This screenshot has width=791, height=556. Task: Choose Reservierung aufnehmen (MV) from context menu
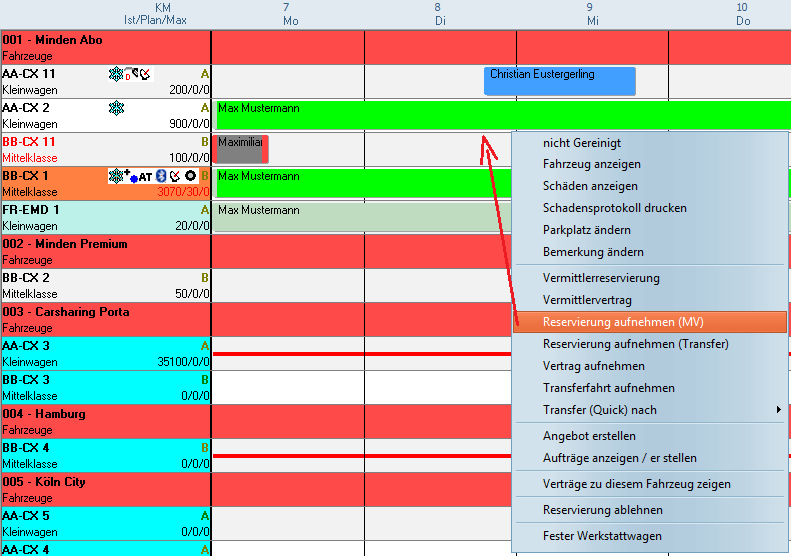coord(623,322)
